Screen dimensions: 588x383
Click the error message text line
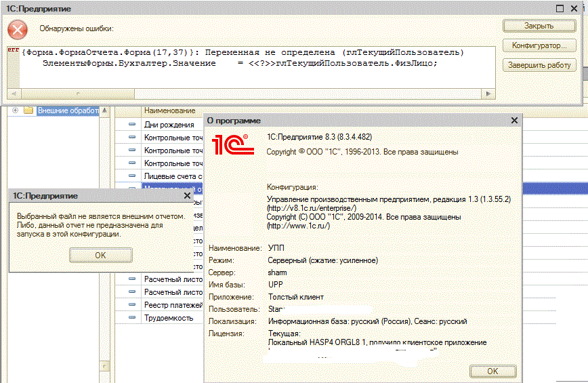243,52
